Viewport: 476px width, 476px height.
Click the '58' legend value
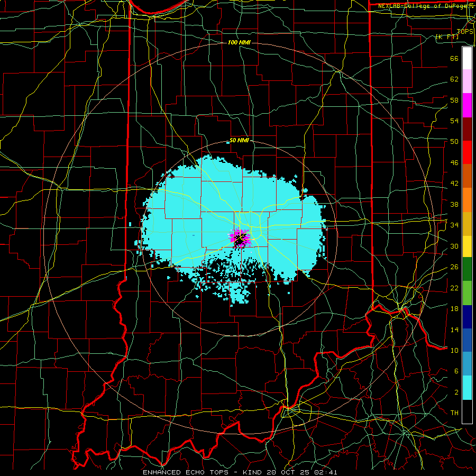(454, 100)
